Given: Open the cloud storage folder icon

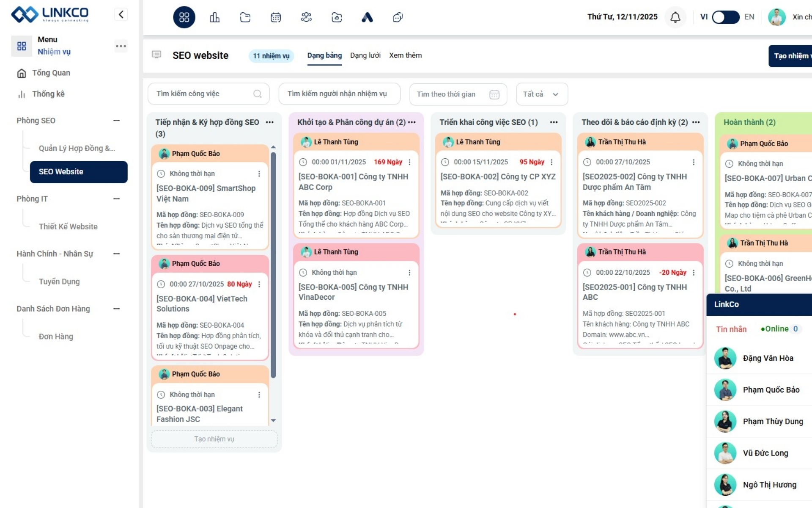Looking at the screenshot, I should pos(336,17).
